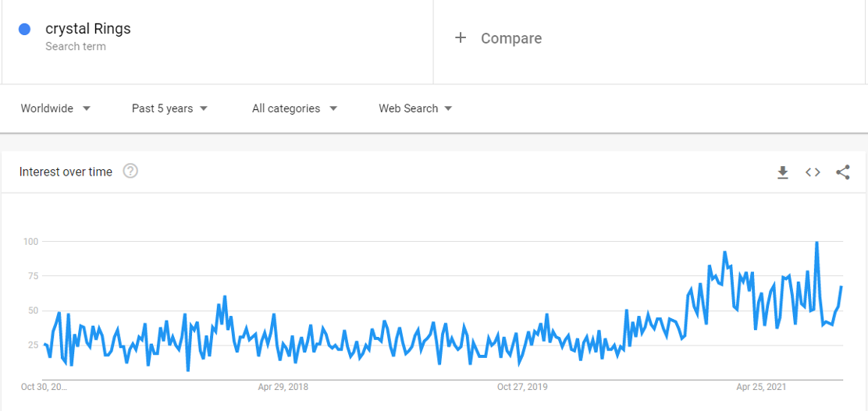Click the Apr 29, 2018 axis label
This screenshot has height=411, width=868.
pos(283,388)
